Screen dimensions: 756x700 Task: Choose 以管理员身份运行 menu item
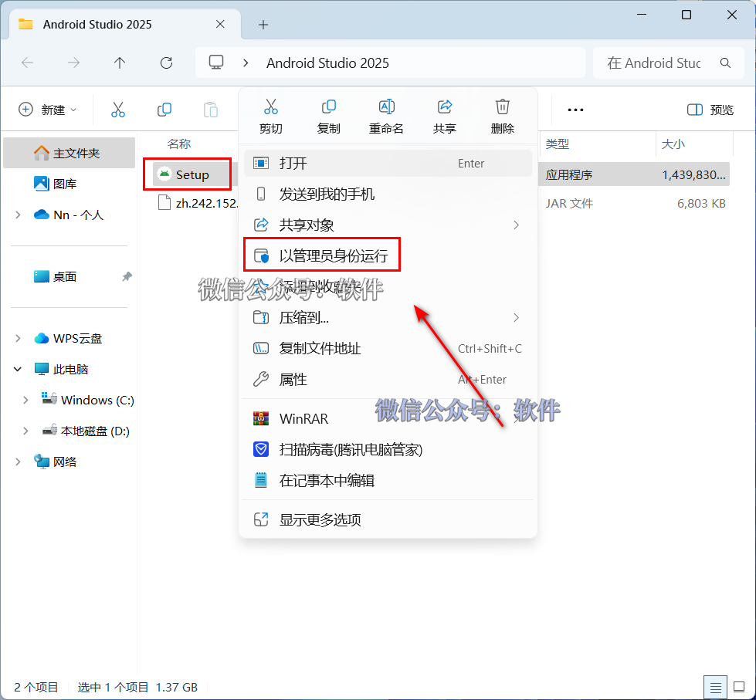[x=388, y=255]
